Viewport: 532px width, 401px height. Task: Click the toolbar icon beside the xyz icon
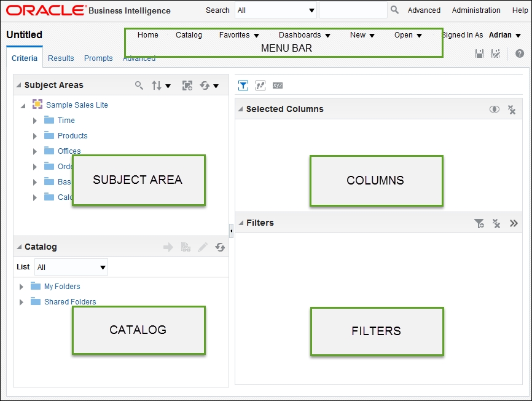point(260,85)
